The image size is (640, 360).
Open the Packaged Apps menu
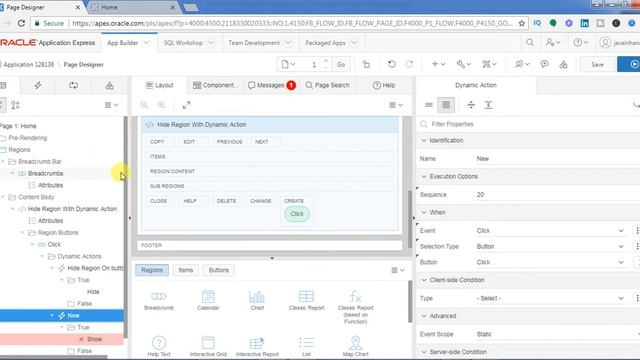click(x=331, y=42)
